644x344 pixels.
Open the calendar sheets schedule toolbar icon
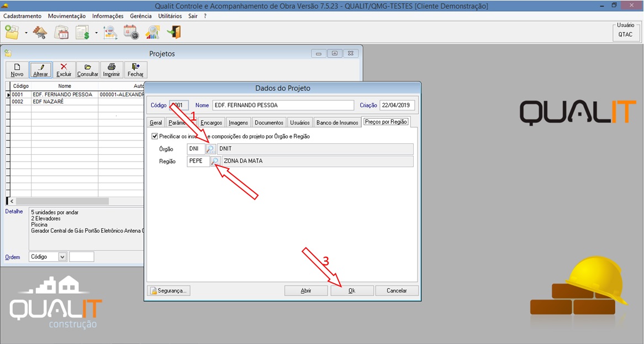click(x=62, y=32)
